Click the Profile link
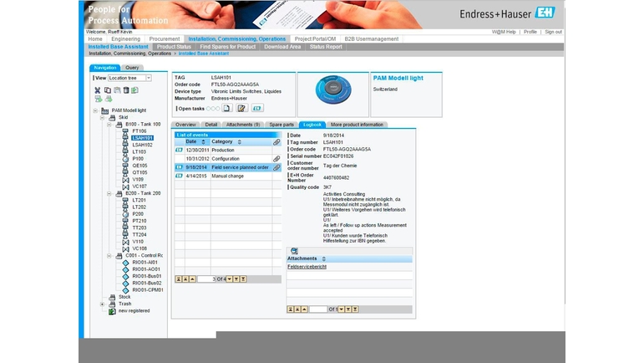The width and height of the screenshot is (644, 363). 530,32
